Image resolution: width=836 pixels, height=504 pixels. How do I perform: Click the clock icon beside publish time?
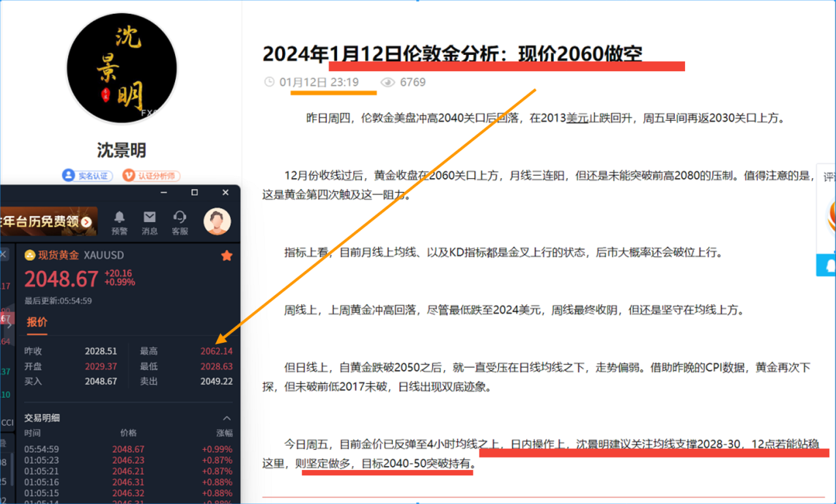[269, 82]
